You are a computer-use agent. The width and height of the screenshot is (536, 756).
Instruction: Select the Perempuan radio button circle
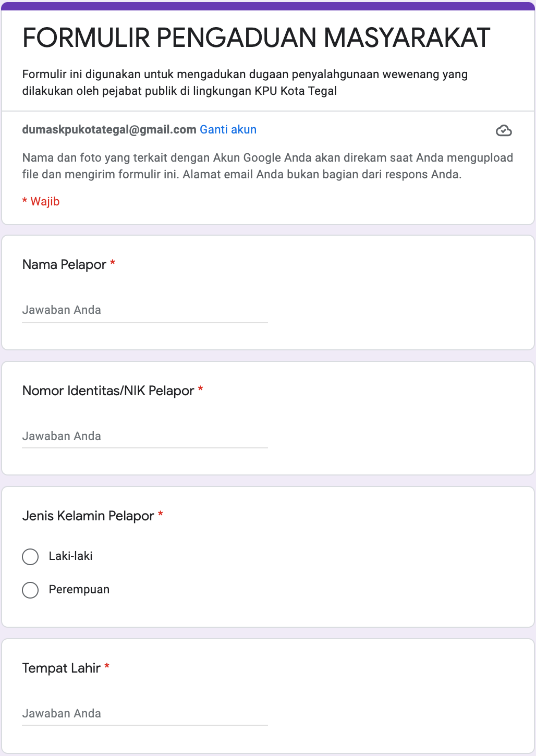[x=30, y=590]
